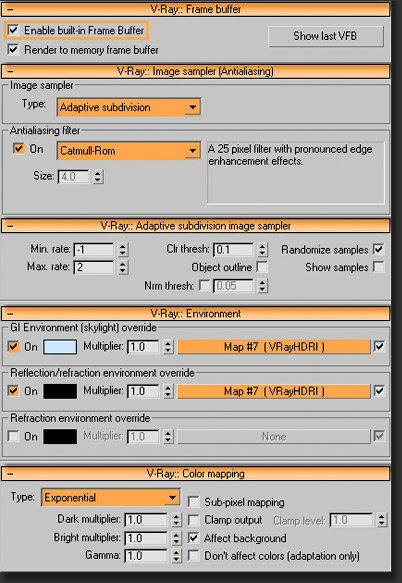Click the Dark multiplier input field
The image size is (402, 583).
146,520
